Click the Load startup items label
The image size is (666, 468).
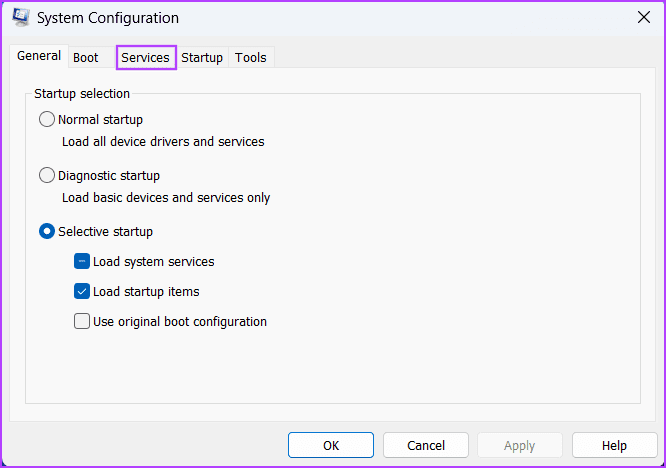point(146,292)
